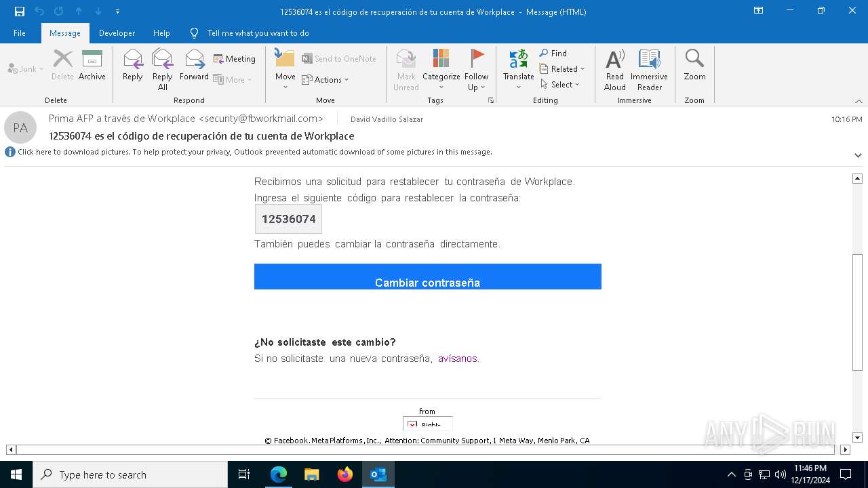Open File Explorer from the taskbar
The image size is (868, 488).
click(x=312, y=474)
